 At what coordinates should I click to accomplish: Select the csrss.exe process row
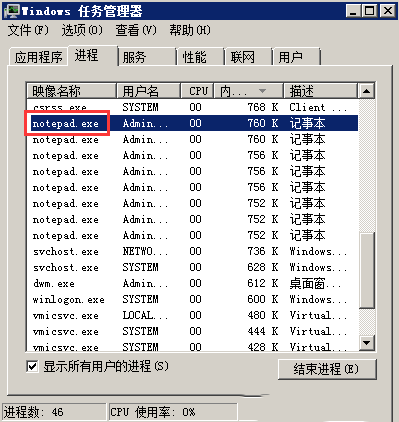(x=192, y=107)
